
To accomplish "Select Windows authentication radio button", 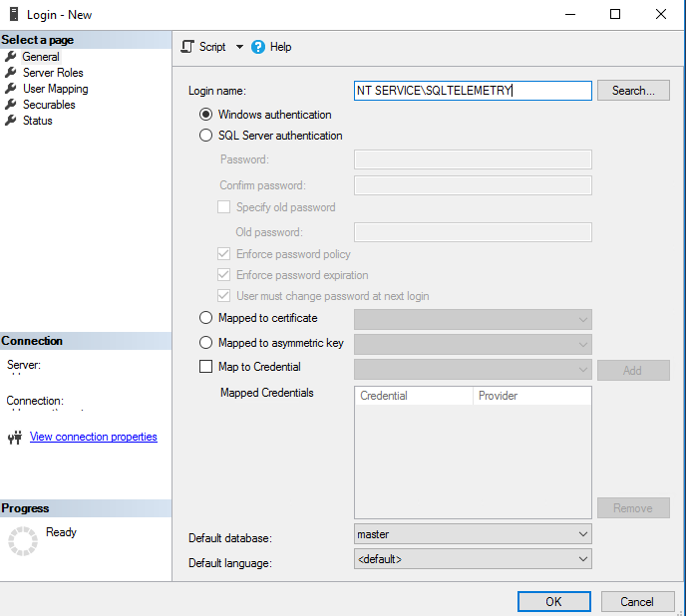I will (x=205, y=115).
